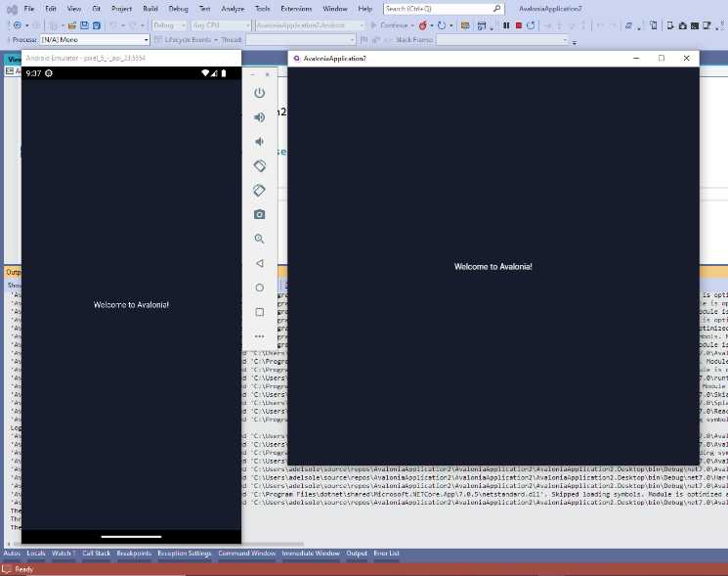Click the Open File folder icon

[72, 25]
